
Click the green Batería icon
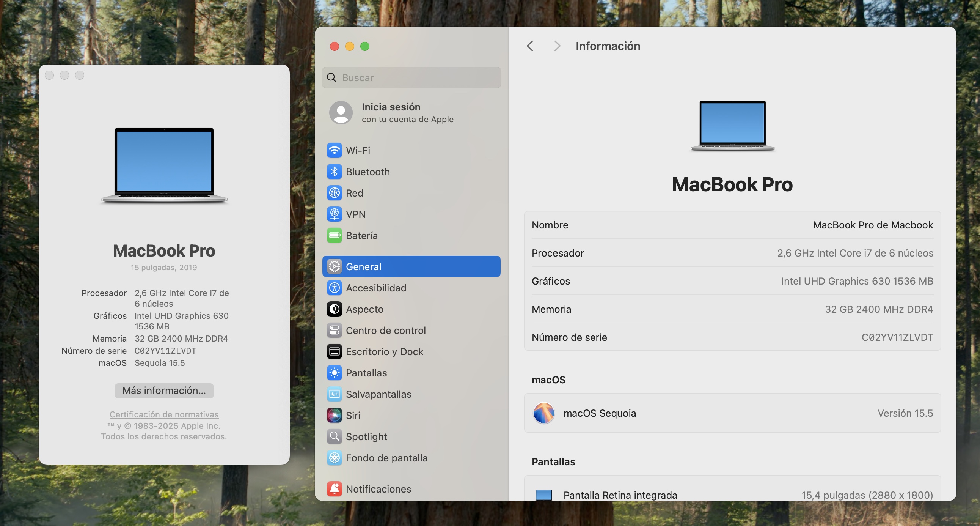click(334, 236)
